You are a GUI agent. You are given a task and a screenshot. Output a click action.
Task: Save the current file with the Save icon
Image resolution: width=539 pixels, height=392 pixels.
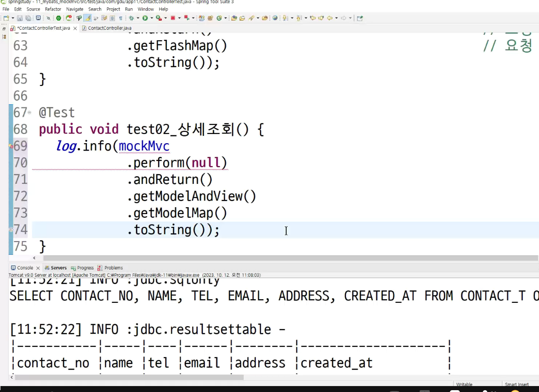click(x=20, y=18)
